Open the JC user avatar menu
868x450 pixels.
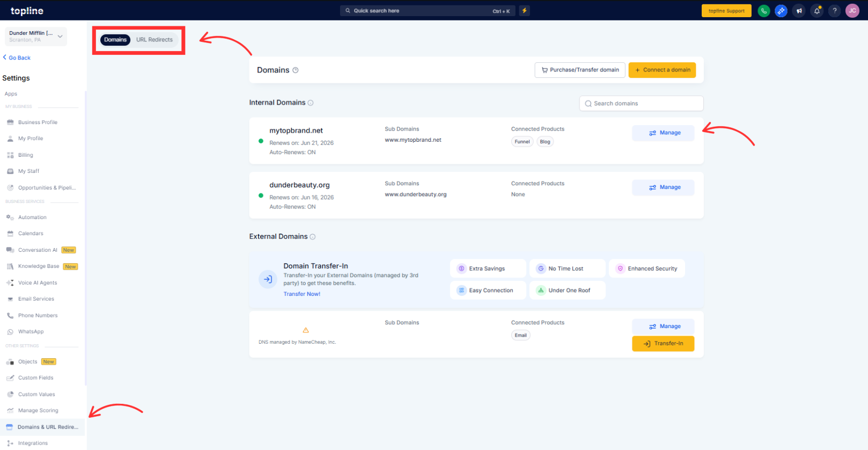(x=852, y=11)
